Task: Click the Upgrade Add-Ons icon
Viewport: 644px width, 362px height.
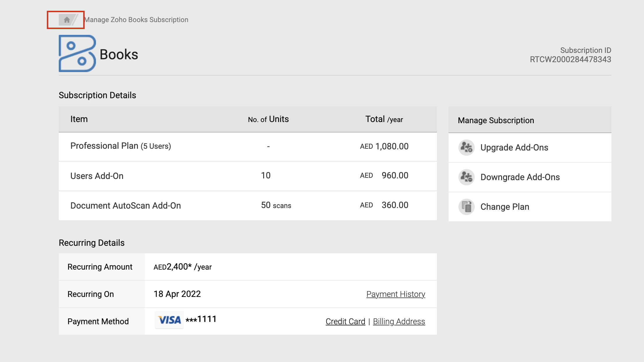Action: [466, 148]
